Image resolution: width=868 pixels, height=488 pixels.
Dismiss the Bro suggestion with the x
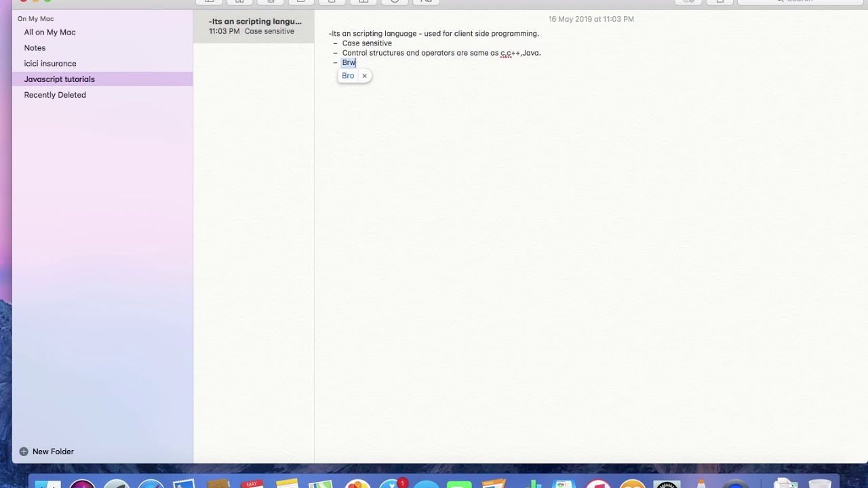coord(364,76)
